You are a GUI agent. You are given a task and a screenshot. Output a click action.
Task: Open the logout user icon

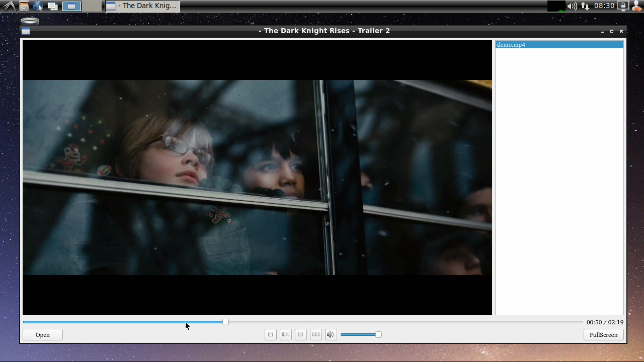pos(637,6)
